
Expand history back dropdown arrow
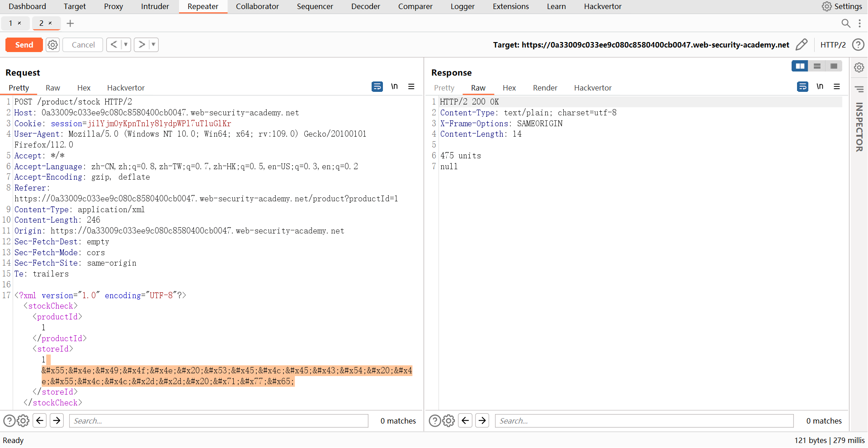[x=126, y=45]
